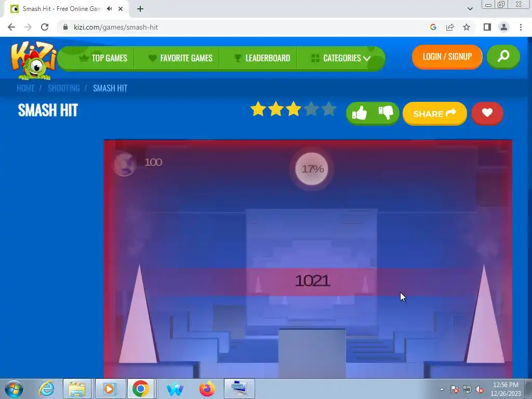This screenshot has width=532, height=399.
Task: Mute the Smash Hit tab audio
Action: (109, 9)
